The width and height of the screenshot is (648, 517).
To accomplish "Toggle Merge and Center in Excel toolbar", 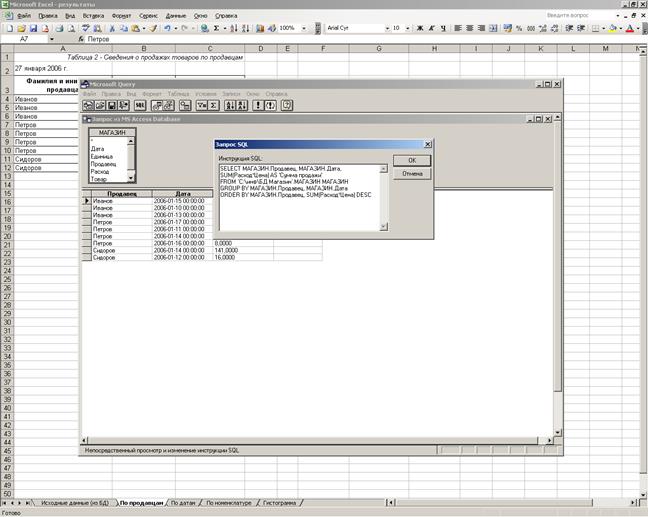I will pos(493,28).
